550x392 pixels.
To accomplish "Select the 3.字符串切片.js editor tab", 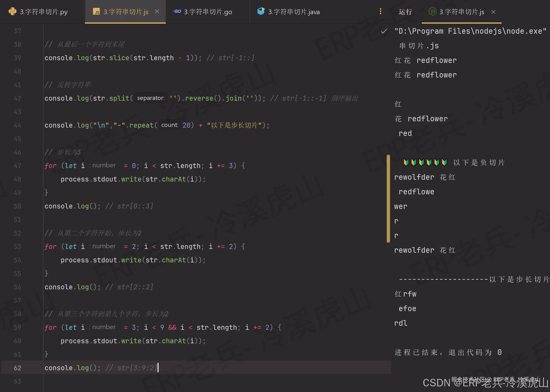I will tap(126, 12).
